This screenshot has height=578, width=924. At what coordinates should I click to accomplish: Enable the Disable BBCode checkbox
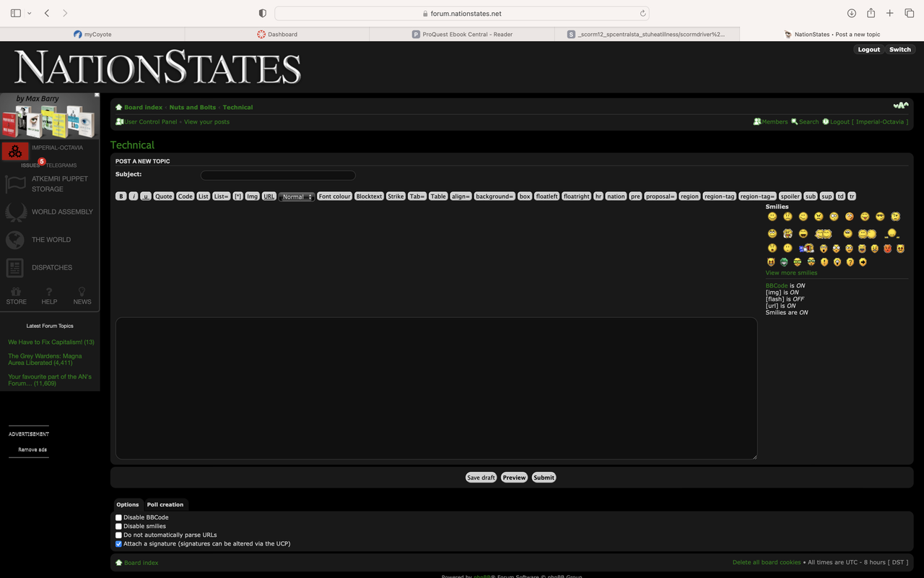pos(118,517)
